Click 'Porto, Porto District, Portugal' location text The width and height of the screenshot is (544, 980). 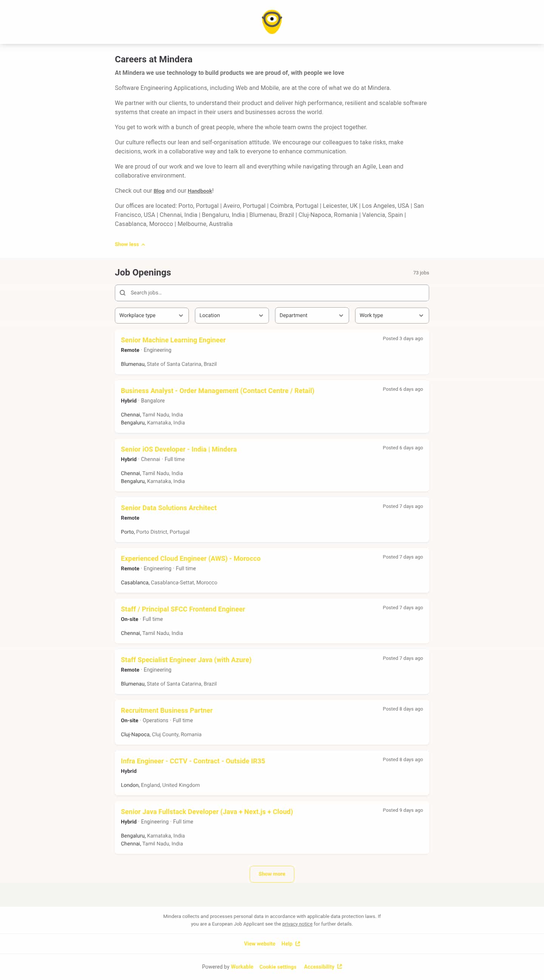(x=155, y=531)
